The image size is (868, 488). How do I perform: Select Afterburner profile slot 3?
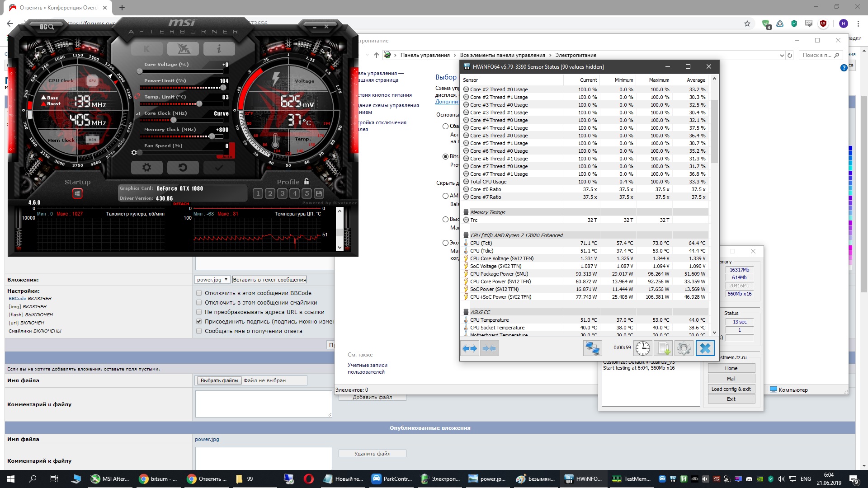[x=282, y=193]
